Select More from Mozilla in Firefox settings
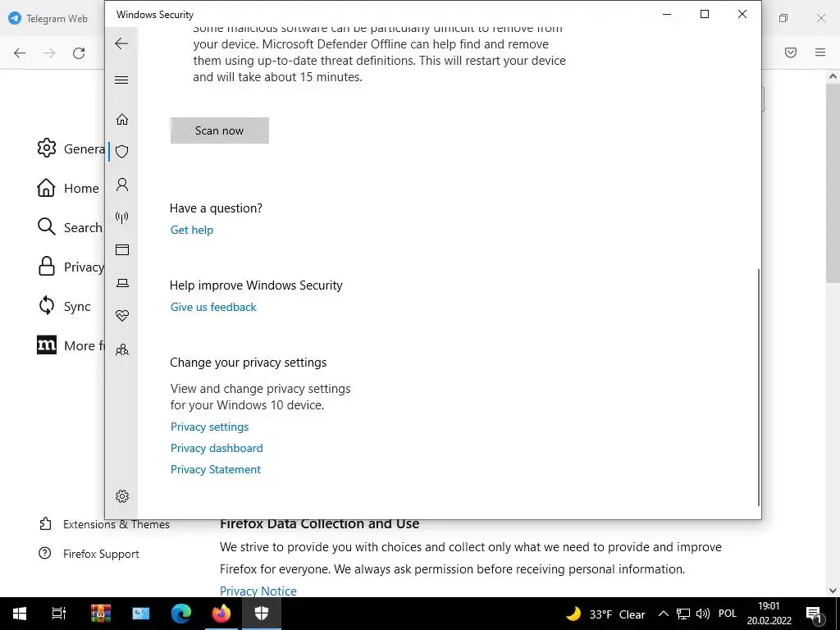The width and height of the screenshot is (840, 630). pos(71,345)
